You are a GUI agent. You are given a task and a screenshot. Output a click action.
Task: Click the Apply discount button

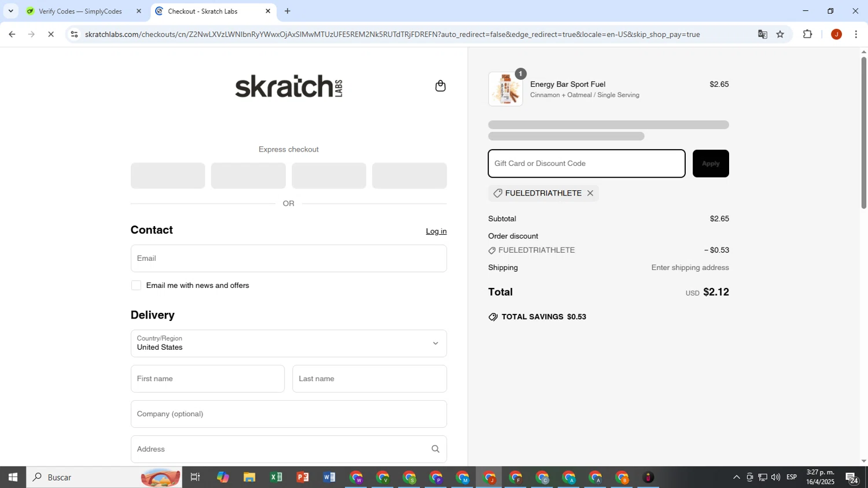[711, 164]
